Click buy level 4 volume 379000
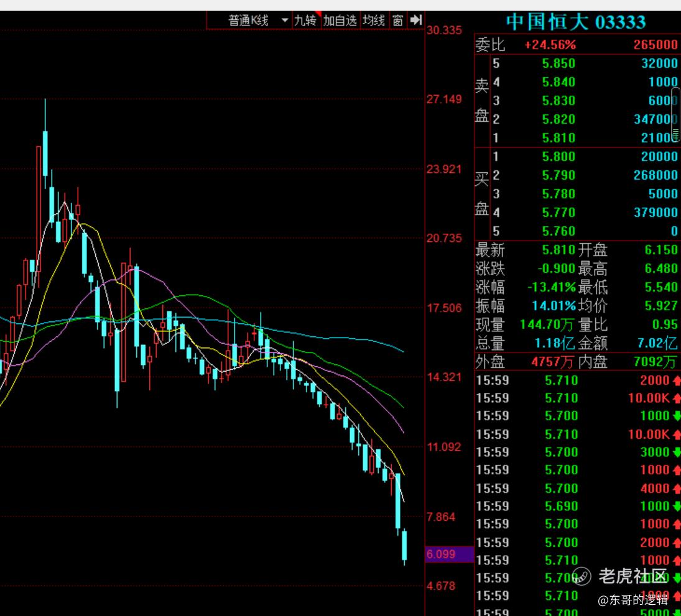Screen dimensions: 681x616 [x=656, y=213]
